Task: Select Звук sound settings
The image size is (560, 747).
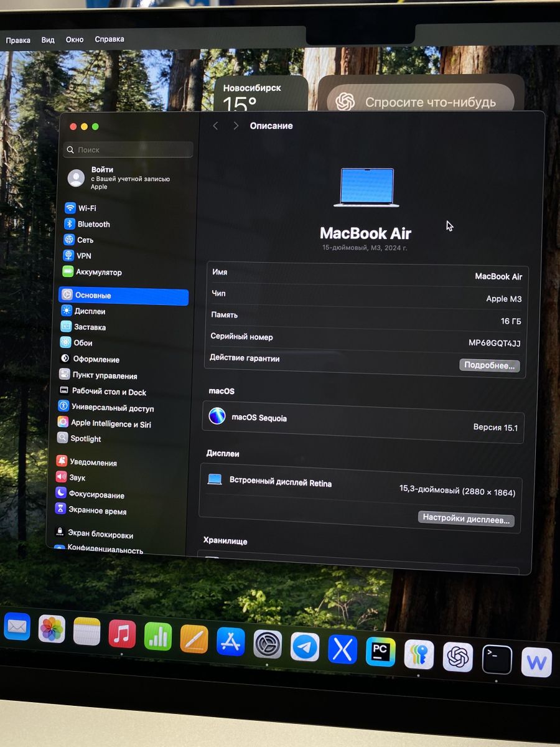Action: [x=71, y=477]
